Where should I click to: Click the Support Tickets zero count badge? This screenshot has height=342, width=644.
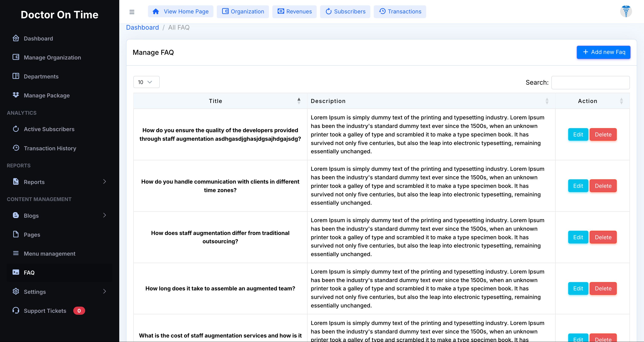tap(79, 310)
